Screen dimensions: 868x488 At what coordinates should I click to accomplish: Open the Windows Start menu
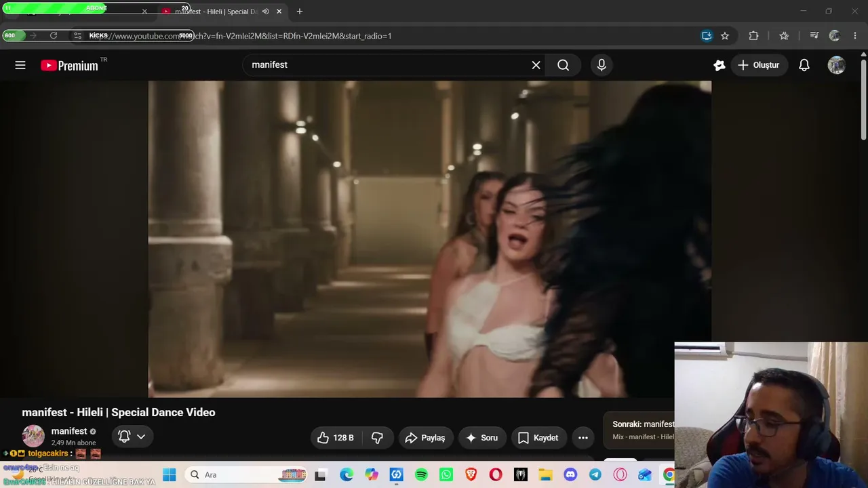point(170,475)
